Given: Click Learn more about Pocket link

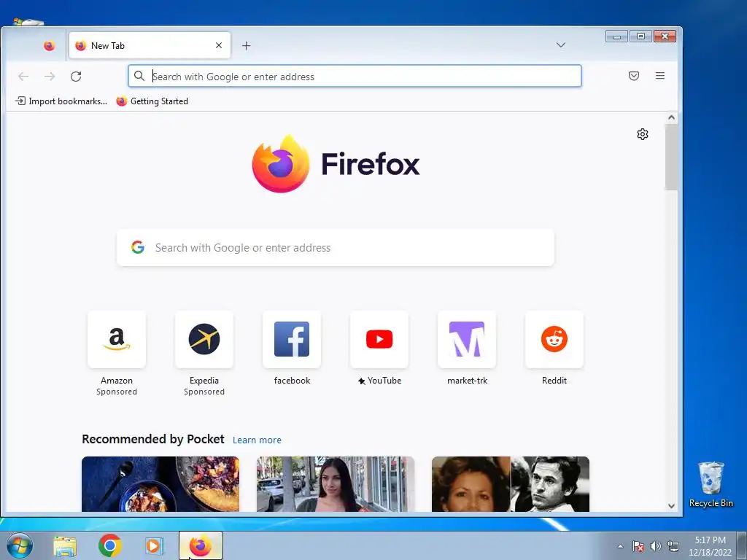Looking at the screenshot, I should (x=257, y=440).
